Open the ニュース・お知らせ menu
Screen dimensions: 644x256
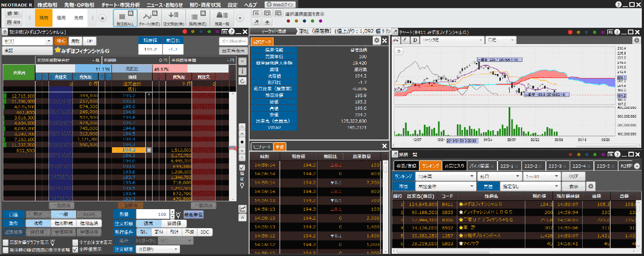click(164, 4)
